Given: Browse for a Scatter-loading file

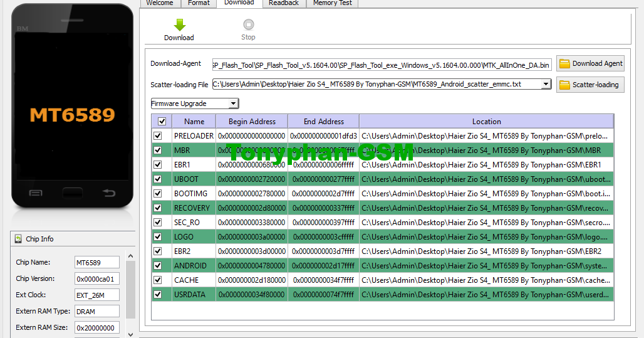Looking at the screenshot, I should [590, 85].
